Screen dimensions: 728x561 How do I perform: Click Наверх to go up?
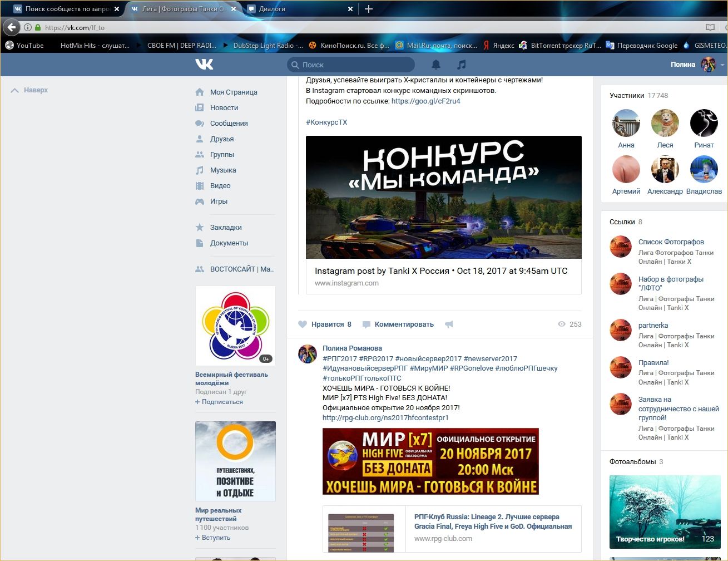click(x=29, y=90)
